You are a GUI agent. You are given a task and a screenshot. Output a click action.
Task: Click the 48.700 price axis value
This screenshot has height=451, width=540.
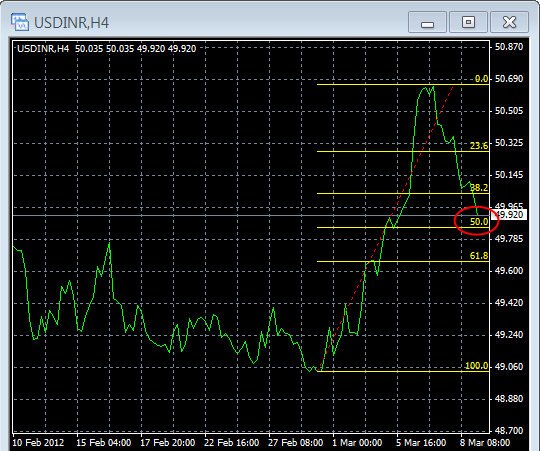(x=509, y=431)
